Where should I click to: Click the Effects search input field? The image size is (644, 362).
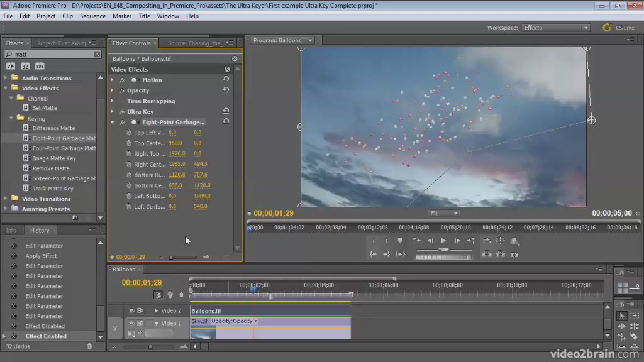tap(53, 54)
